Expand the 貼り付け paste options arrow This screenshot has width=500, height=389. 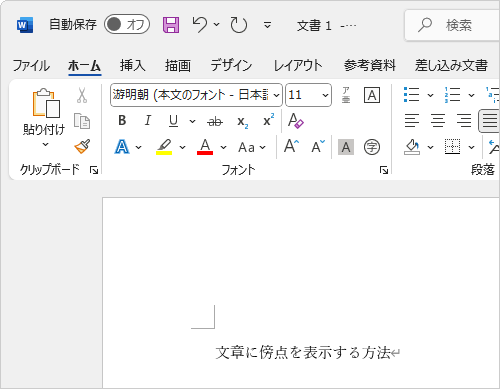click(45, 144)
